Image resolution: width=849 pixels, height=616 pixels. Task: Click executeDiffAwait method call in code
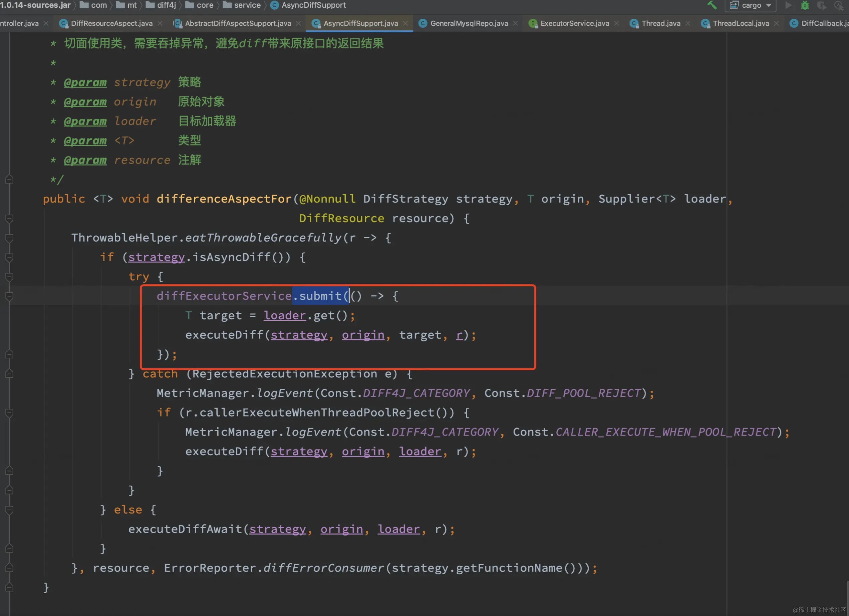[185, 529]
